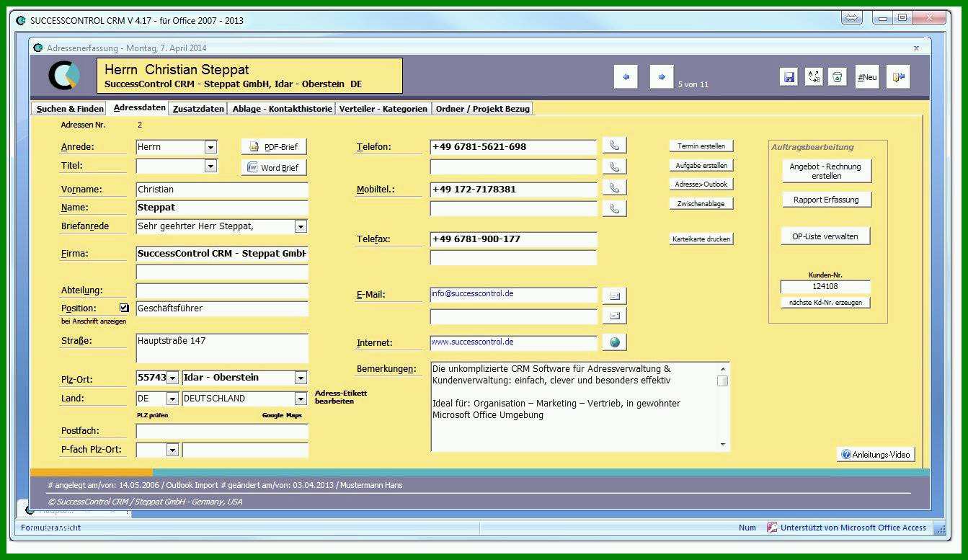Click into the Abteilung field

222,290
